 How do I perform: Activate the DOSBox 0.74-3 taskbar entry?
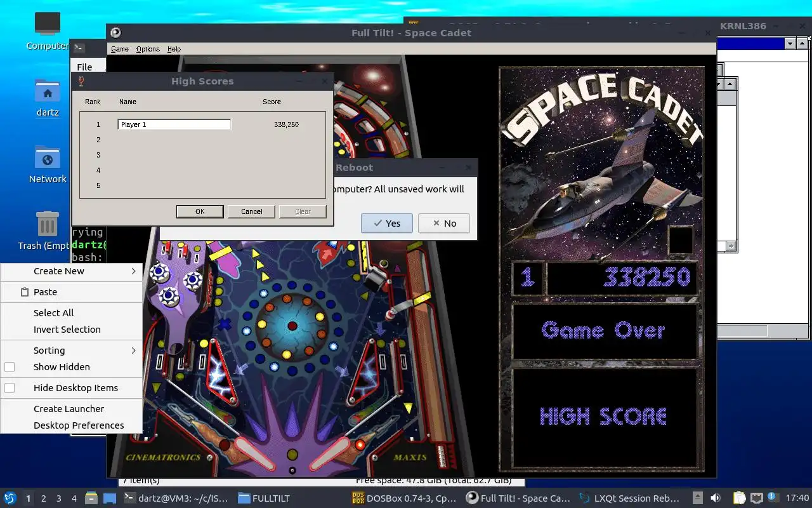pos(404,498)
